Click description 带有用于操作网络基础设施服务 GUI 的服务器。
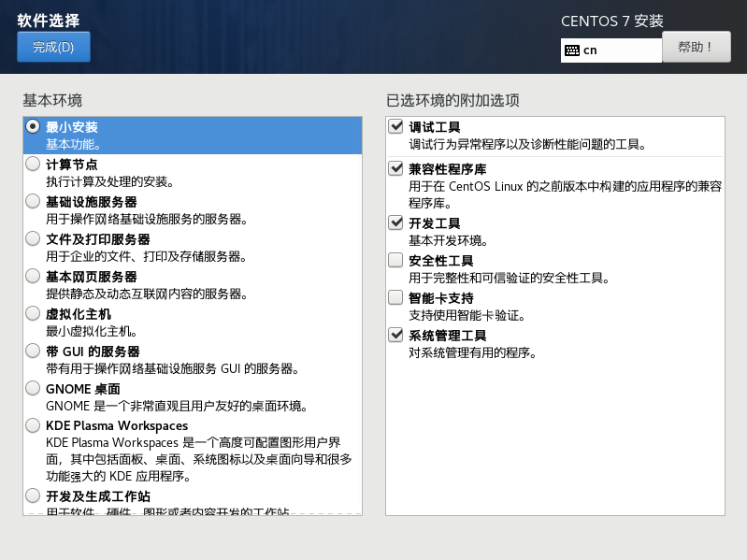This screenshot has width=747, height=560. 172,368
